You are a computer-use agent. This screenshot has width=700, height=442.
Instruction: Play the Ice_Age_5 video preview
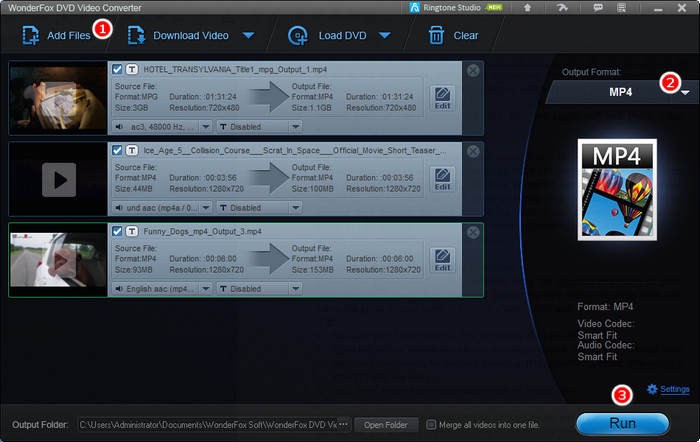(59, 179)
